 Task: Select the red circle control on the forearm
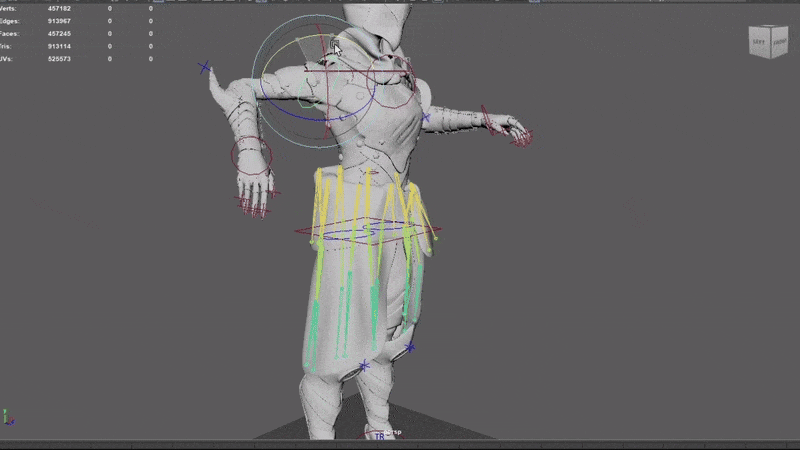250,155
